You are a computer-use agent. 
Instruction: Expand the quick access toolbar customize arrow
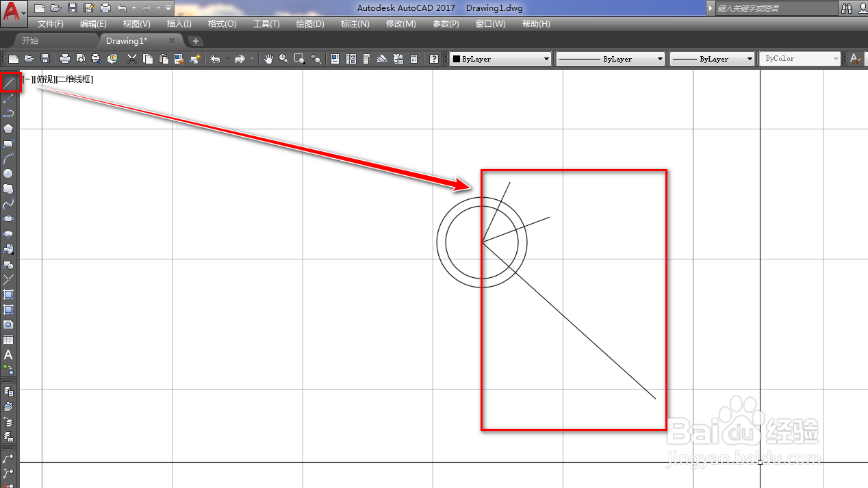point(168,8)
